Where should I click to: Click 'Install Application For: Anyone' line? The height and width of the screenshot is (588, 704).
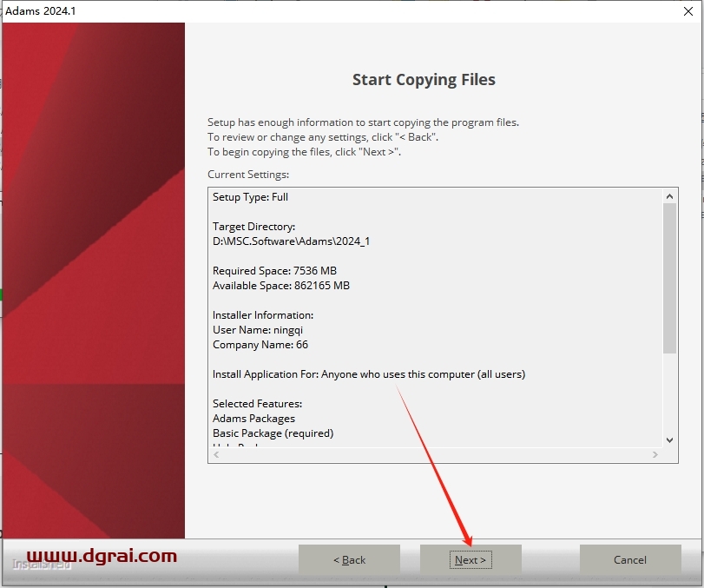[369, 374]
